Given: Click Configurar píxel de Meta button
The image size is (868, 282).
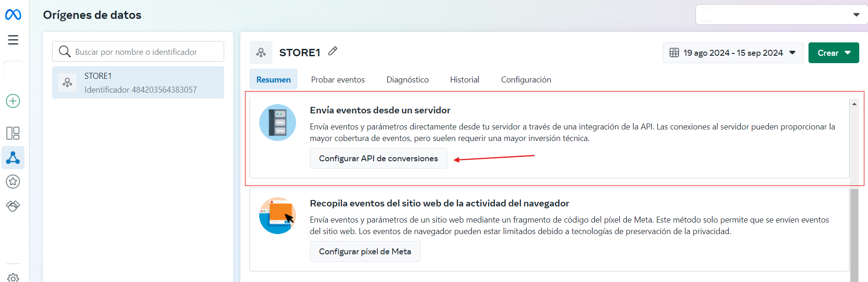Looking at the screenshot, I should (x=365, y=252).
